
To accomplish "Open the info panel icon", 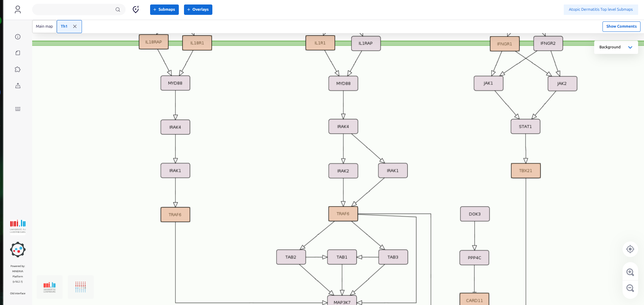I will pos(18,37).
